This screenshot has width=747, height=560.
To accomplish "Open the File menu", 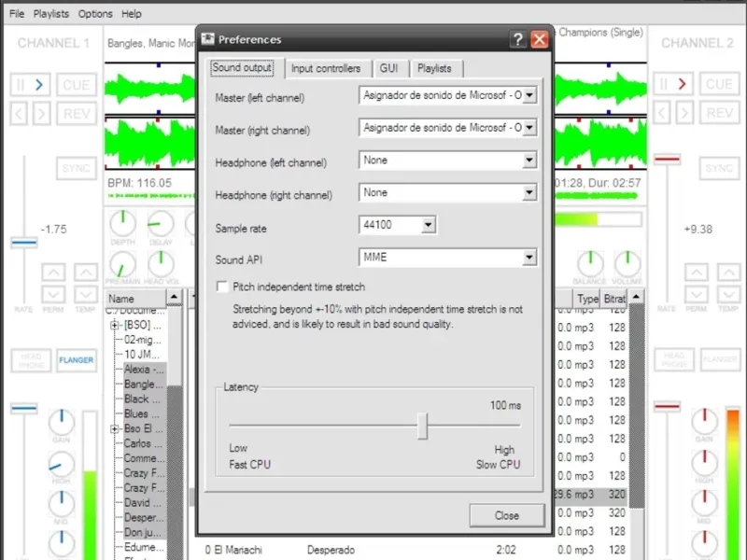I will pyautogui.click(x=17, y=14).
